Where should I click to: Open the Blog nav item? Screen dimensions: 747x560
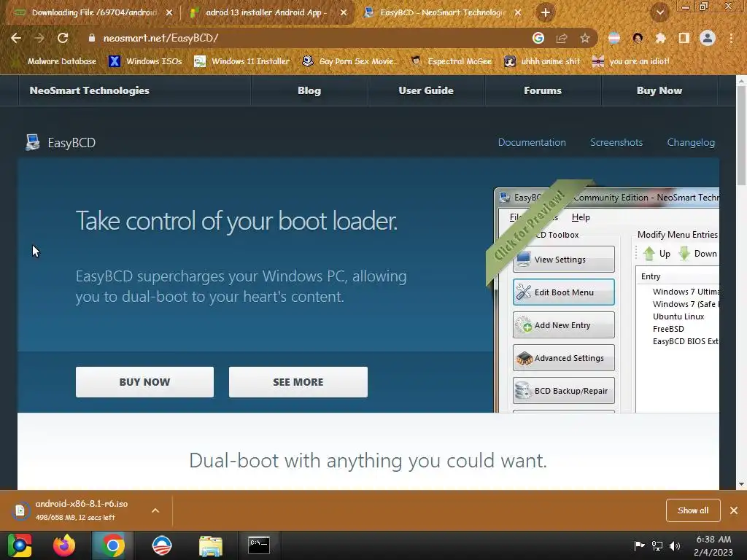tap(309, 90)
